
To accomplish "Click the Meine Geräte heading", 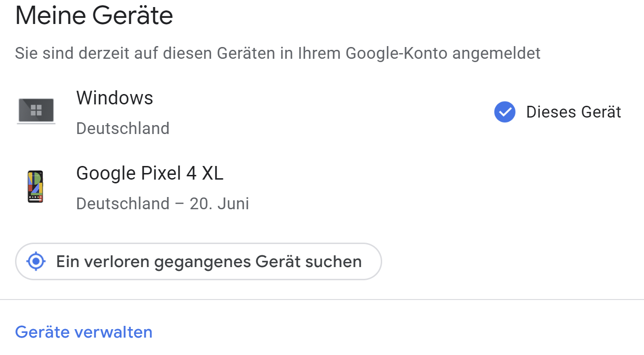I will coord(94,16).
